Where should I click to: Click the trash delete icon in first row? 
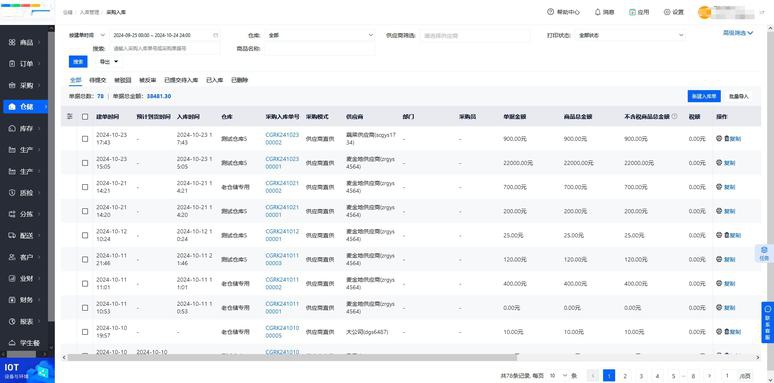click(x=726, y=139)
